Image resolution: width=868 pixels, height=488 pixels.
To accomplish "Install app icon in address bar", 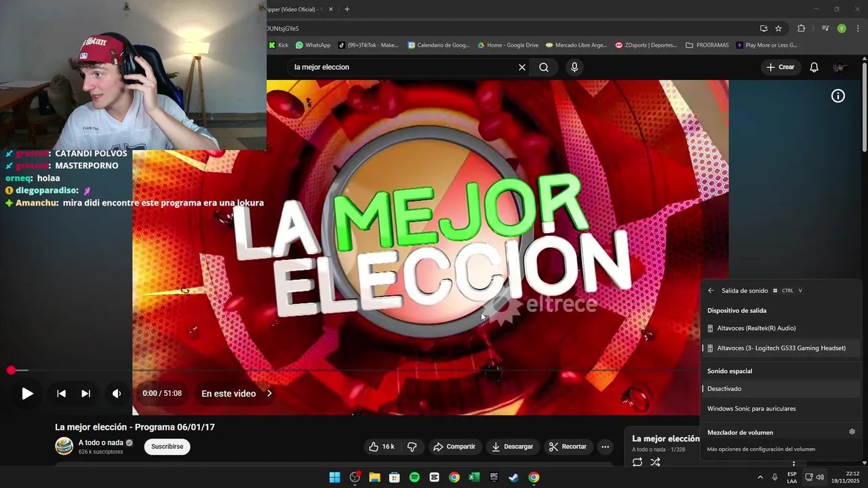I will 764,28.
